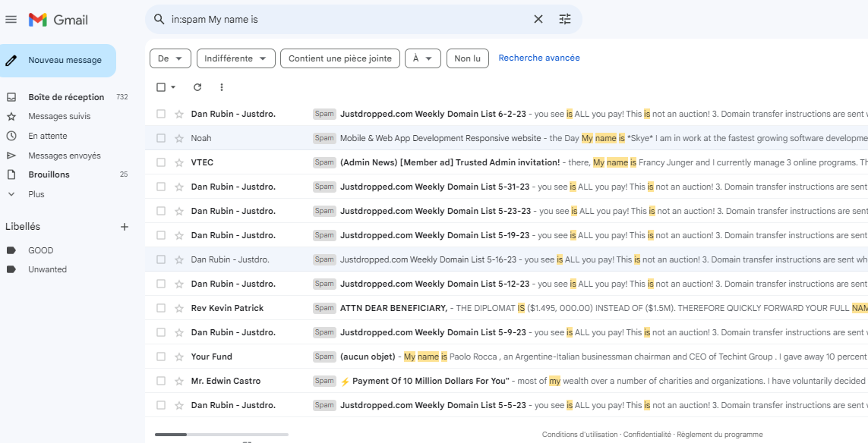Star the Domain List 5-5-23 email
Image resolution: width=868 pixels, height=443 pixels.
coord(178,405)
